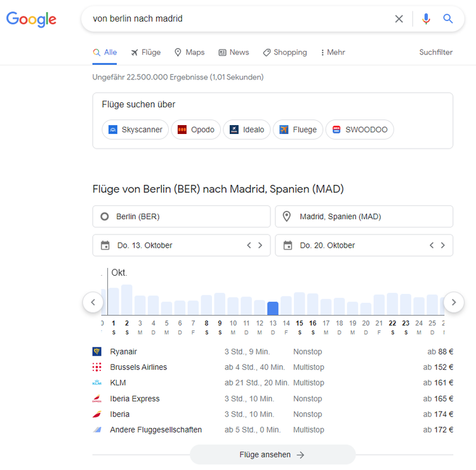Image resolution: width=476 pixels, height=470 pixels.
Task: Open the News tab
Action: [x=234, y=52]
